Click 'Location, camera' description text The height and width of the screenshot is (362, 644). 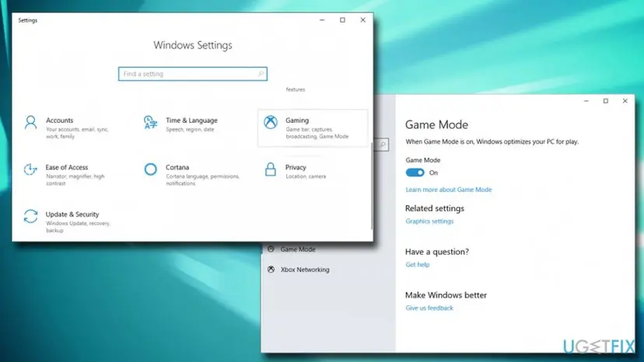306,176
